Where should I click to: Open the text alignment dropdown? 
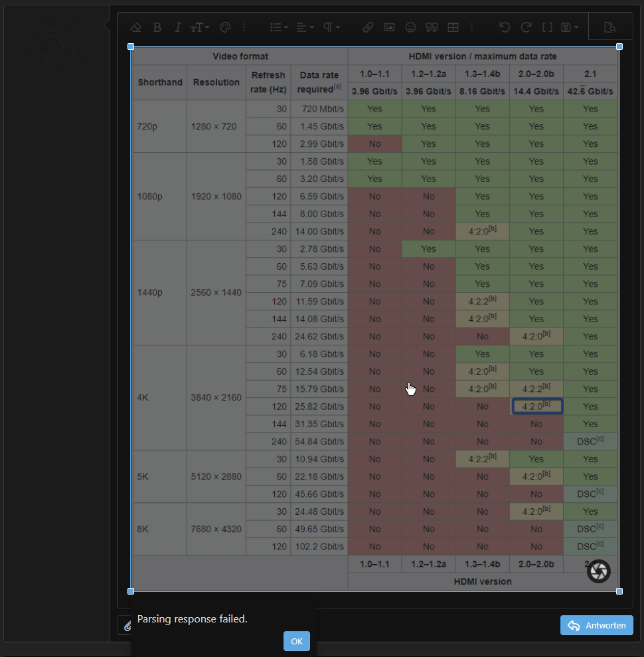point(305,28)
